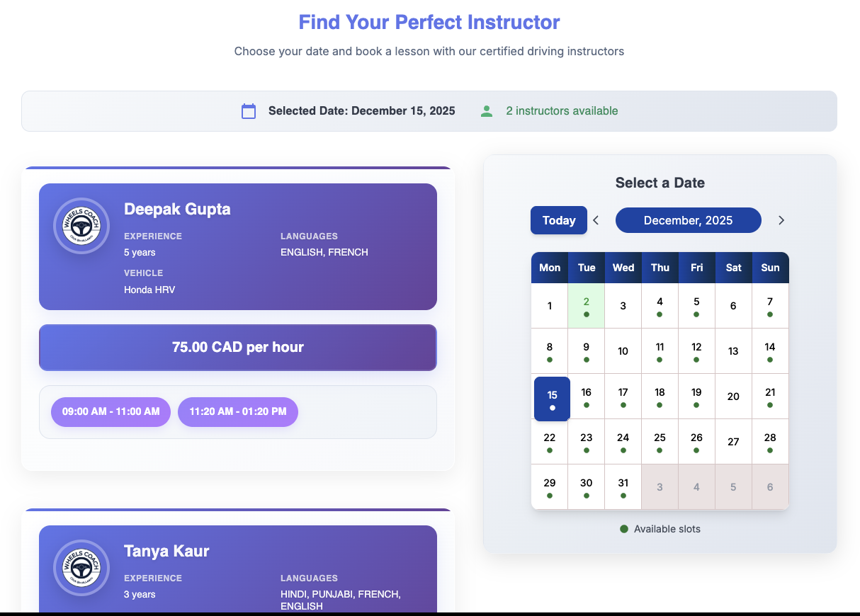Select December 28 on the calendar
Image resolution: width=860 pixels, height=616 pixels.
click(770, 438)
